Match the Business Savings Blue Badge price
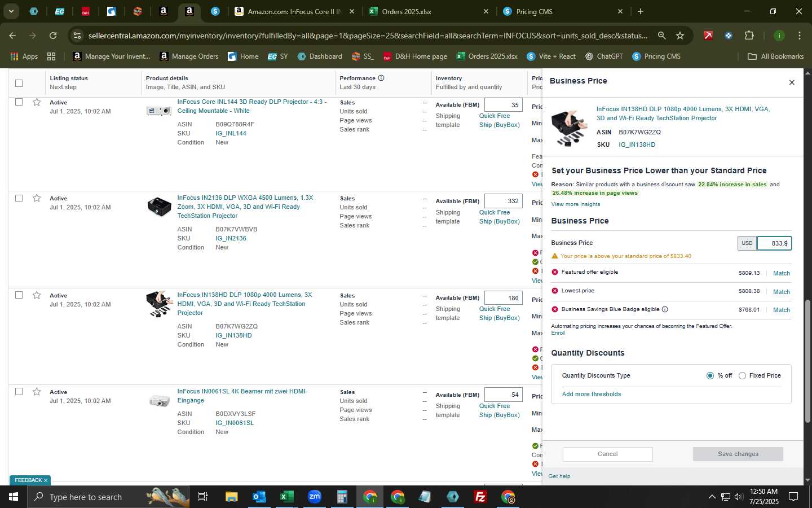The width and height of the screenshot is (812, 508). tap(781, 310)
